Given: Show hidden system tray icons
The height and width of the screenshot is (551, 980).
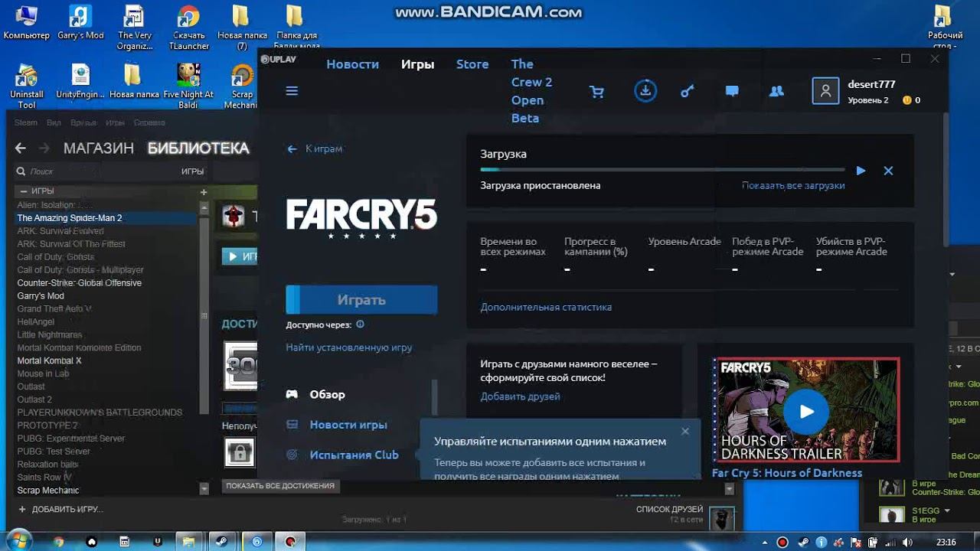Looking at the screenshot, I should point(765,542).
